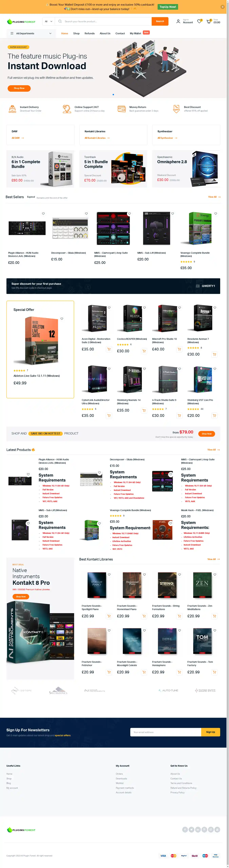Viewport: 229px width, 868px height.
Task: Open the Refunds menu item
Action: click(90, 33)
